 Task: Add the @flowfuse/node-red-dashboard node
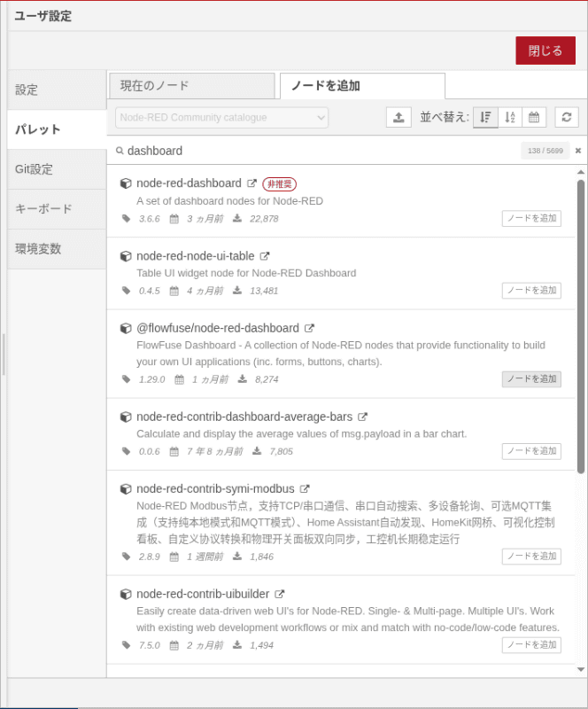pyautogui.click(x=531, y=379)
